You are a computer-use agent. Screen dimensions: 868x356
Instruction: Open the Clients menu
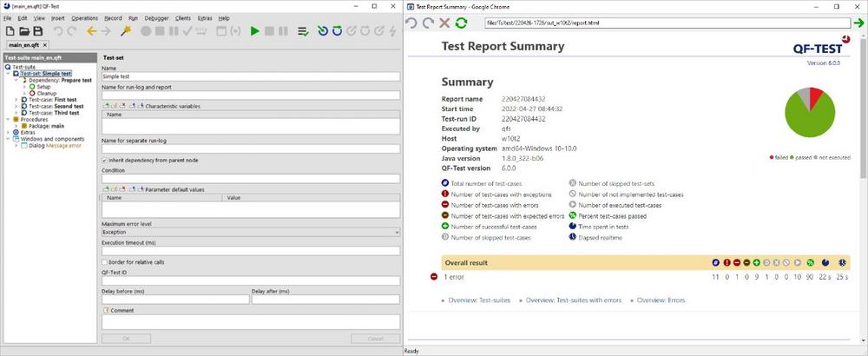(183, 18)
